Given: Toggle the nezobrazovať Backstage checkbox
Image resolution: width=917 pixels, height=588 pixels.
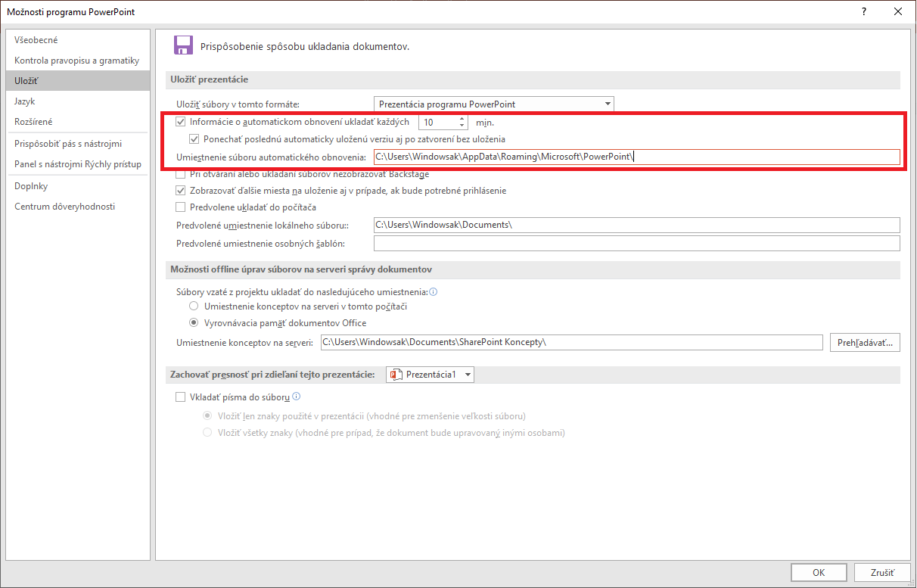Looking at the screenshot, I should pyautogui.click(x=180, y=174).
